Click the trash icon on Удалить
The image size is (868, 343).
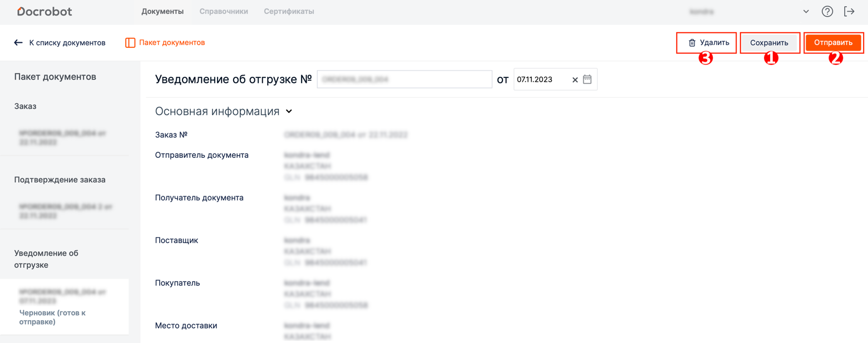click(692, 43)
